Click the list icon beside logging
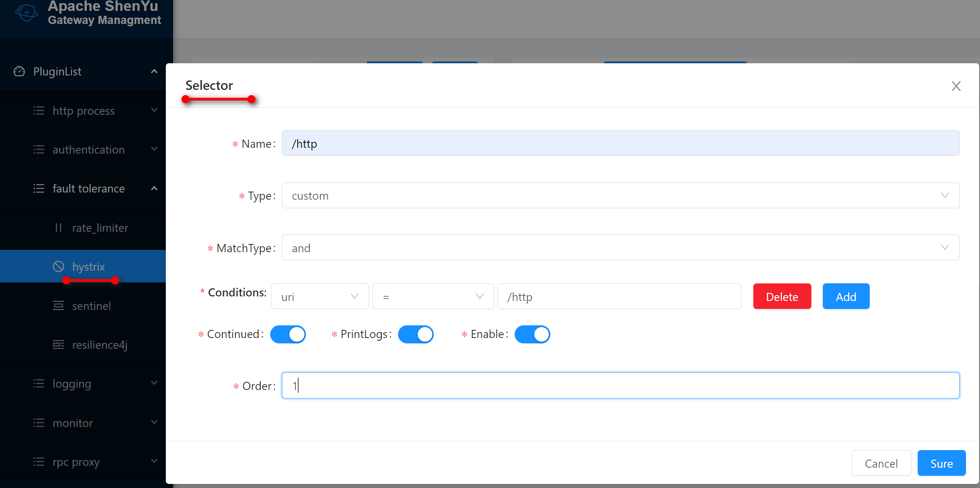 (x=39, y=384)
